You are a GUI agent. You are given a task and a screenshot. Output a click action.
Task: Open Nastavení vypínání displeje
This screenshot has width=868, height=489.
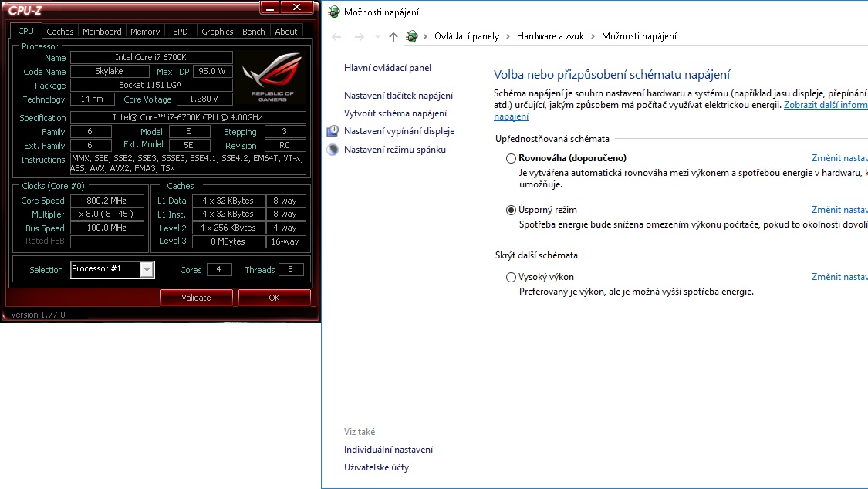399,131
